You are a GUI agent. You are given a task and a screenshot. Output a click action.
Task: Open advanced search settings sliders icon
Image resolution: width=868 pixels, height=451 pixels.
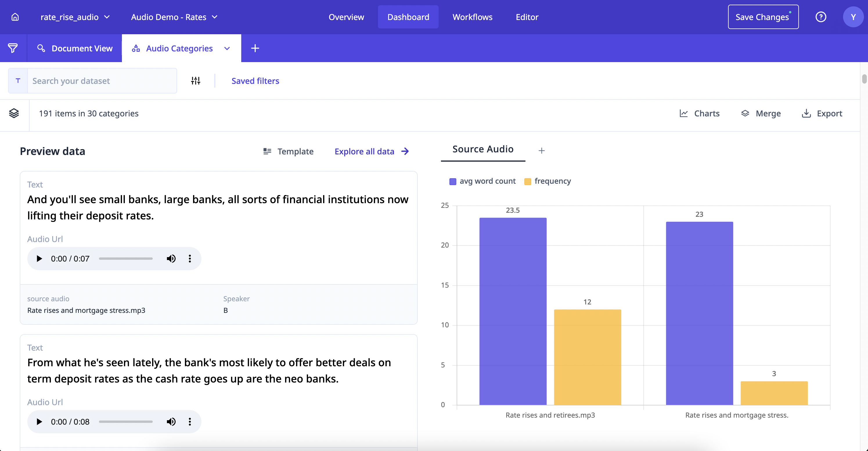click(x=195, y=81)
